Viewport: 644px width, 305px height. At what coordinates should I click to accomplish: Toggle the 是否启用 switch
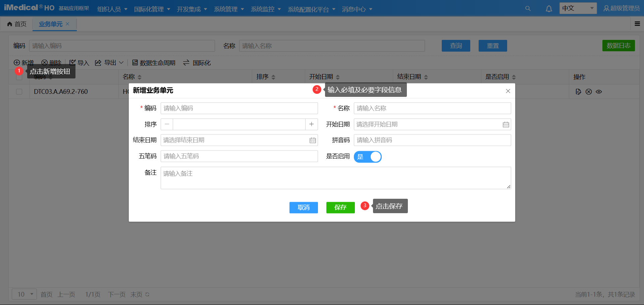(368, 157)
